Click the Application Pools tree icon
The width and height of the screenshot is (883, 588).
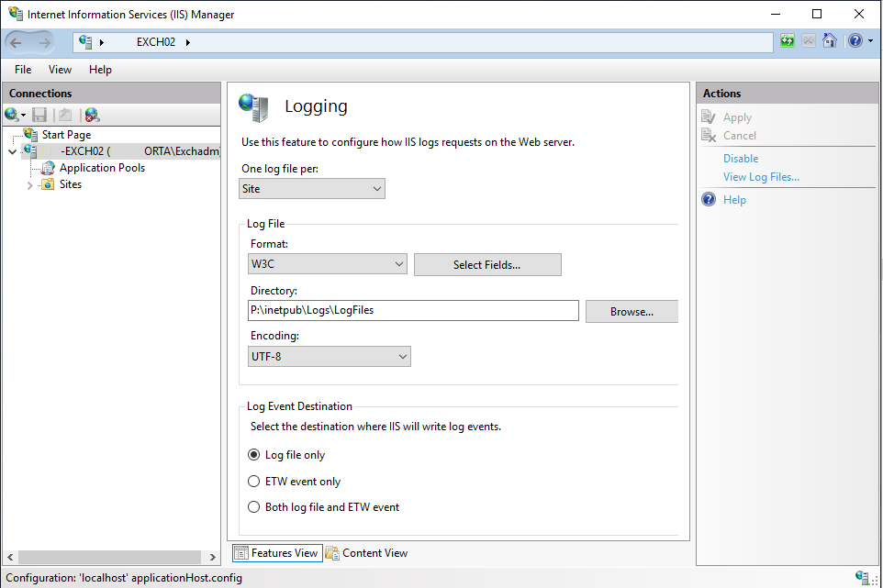[49, 168]
